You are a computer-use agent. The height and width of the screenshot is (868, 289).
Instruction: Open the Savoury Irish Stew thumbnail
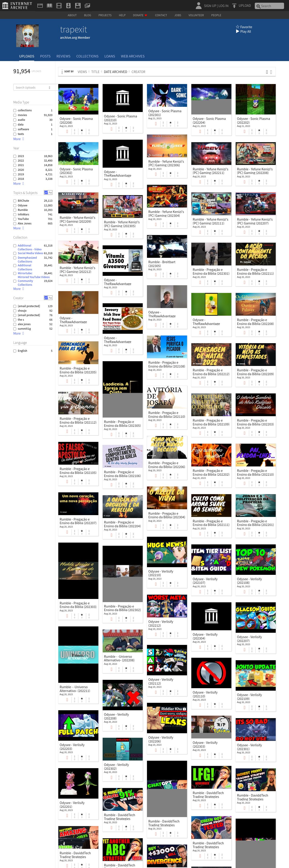[122, 318]
